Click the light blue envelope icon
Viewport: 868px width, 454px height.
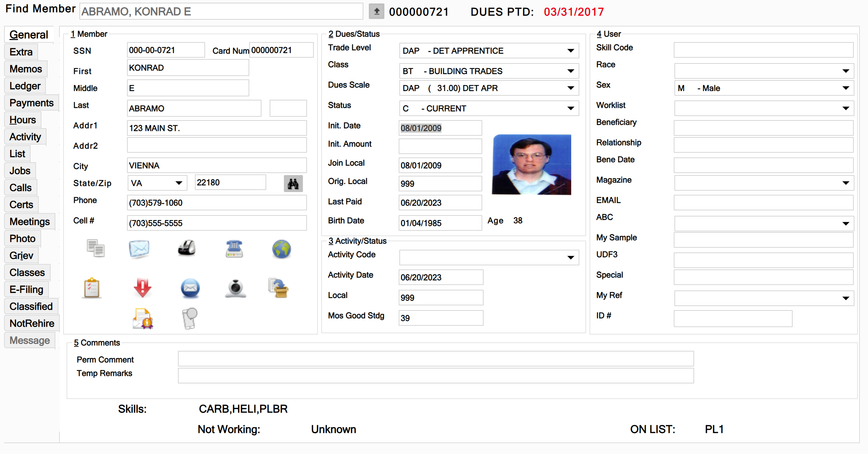139,249
